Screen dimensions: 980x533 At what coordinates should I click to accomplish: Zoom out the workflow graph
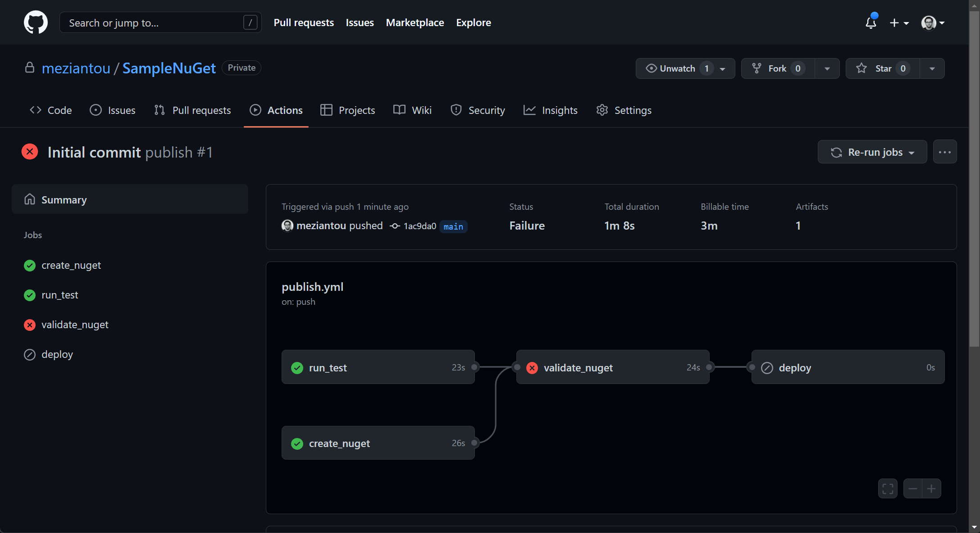pyautogui.click(x=913, y=488)
